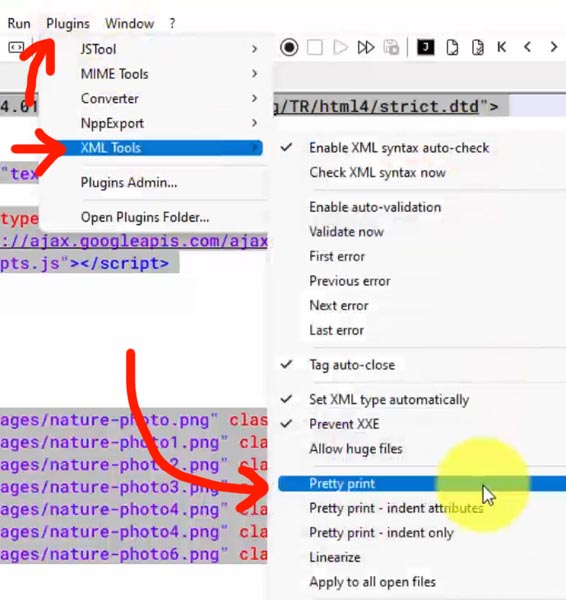Image resolution: width=566 pixels, height=600 pixels.
Task: Toggle Enable XML syntax auto-check
Action: click(399, 148)
